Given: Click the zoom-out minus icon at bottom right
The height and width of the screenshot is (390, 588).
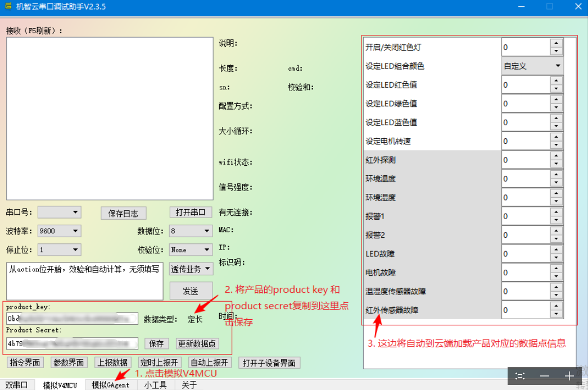Looking at the screenshot, I should pyautogui.click(x=544, y=376).
